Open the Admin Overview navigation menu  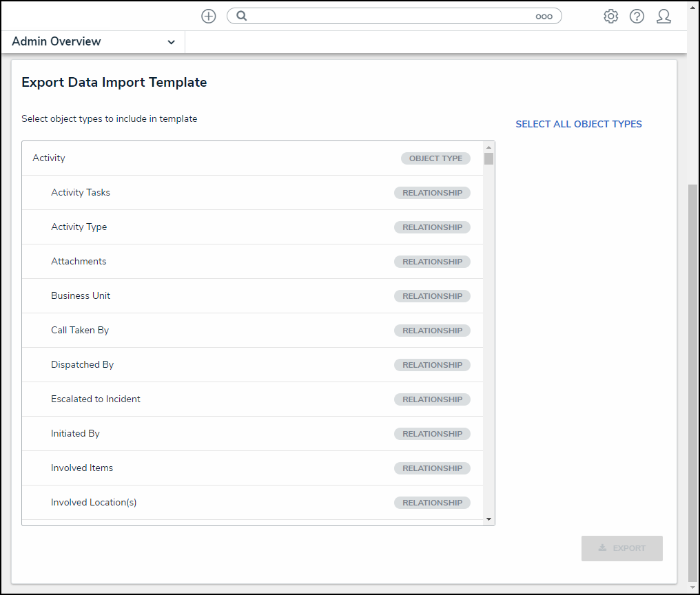coord(83,41)
